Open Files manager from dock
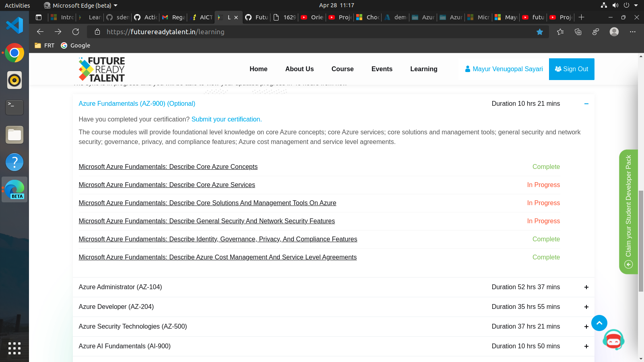Screen dimensions: 644x362 click(x=14, y=135)
